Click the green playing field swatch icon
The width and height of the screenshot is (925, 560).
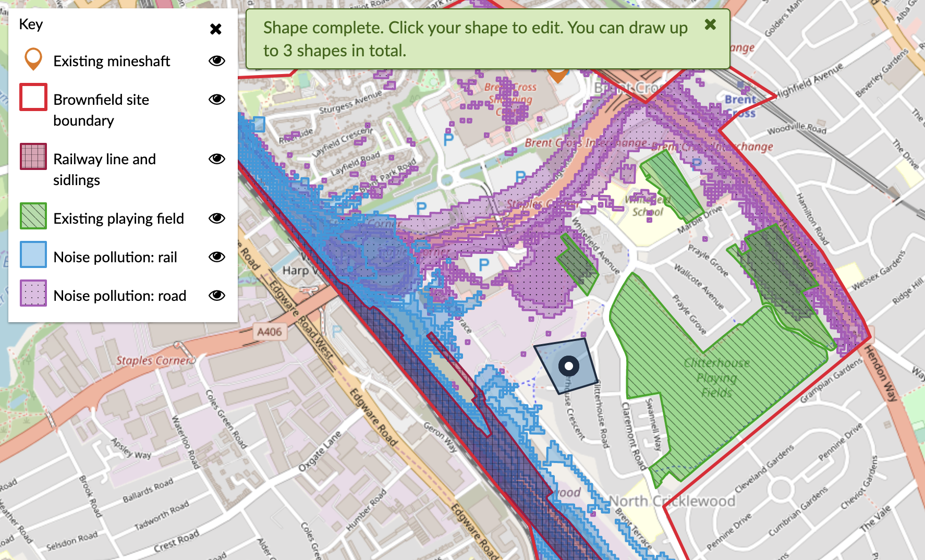coord(33,216)
